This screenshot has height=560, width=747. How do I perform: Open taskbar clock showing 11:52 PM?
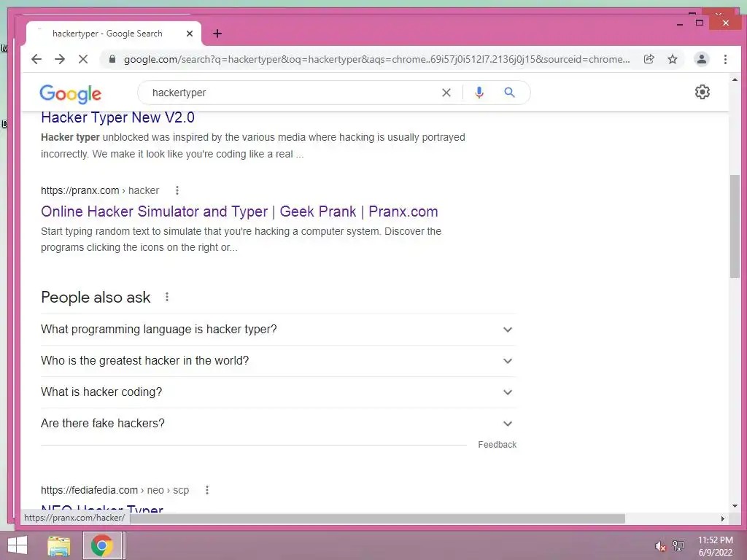[715, 546]
